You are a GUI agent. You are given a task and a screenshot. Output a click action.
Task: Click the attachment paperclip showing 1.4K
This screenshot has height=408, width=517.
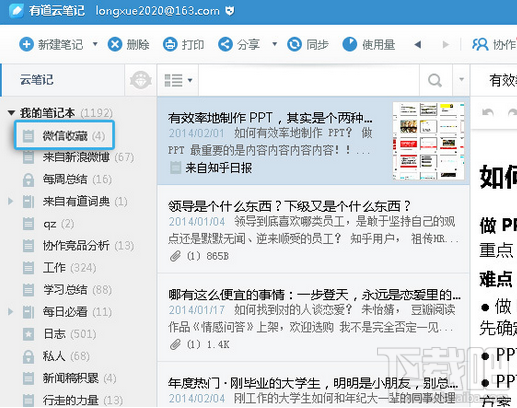pyautogui.click(x=175, y=344)
